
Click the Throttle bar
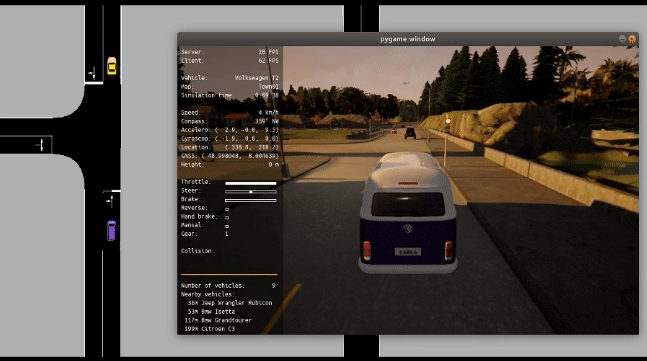pyautogui.click(x=250, y=183)
